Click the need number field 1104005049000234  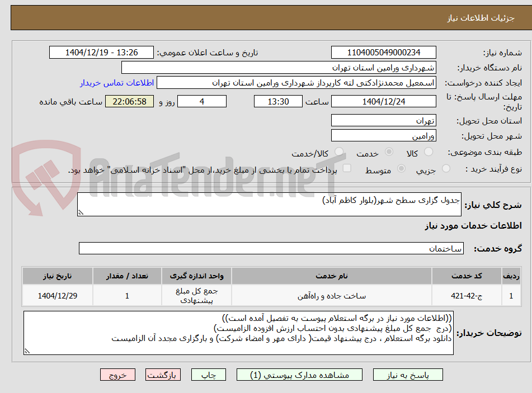[383, 53]
